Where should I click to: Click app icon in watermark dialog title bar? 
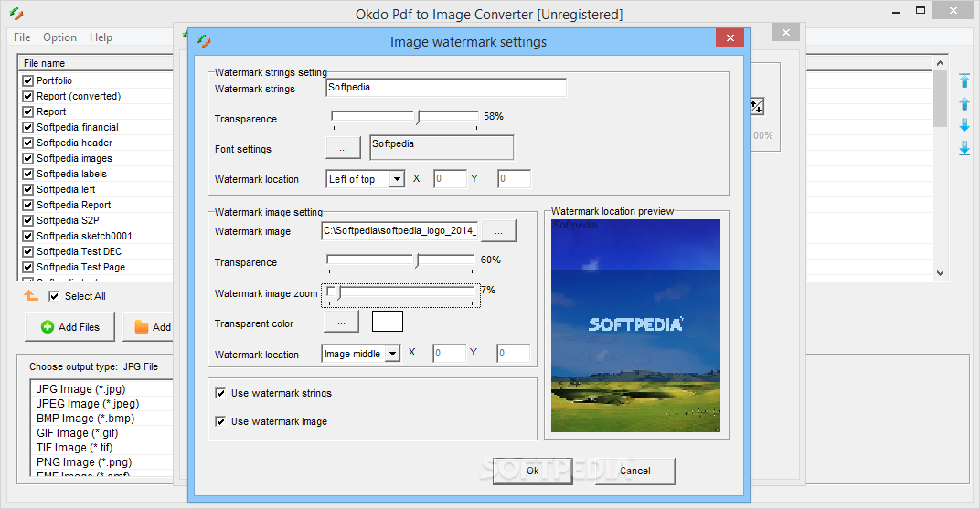tap(204, 41)
